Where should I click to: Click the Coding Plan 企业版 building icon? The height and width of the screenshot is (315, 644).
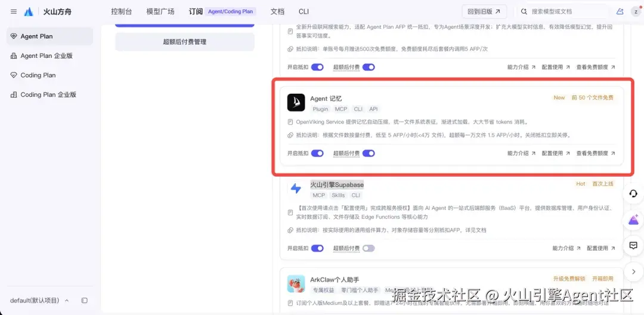click(14, 94)
